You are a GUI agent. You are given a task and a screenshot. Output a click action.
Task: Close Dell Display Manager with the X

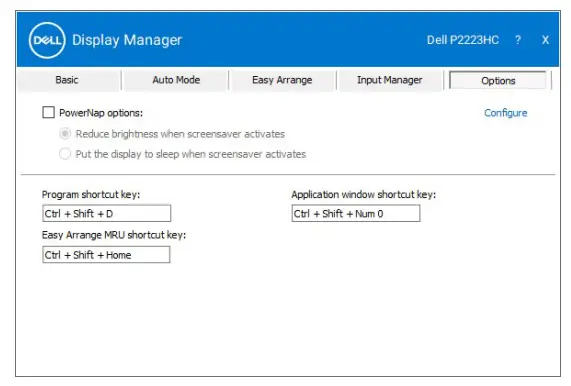coord(545,40)
